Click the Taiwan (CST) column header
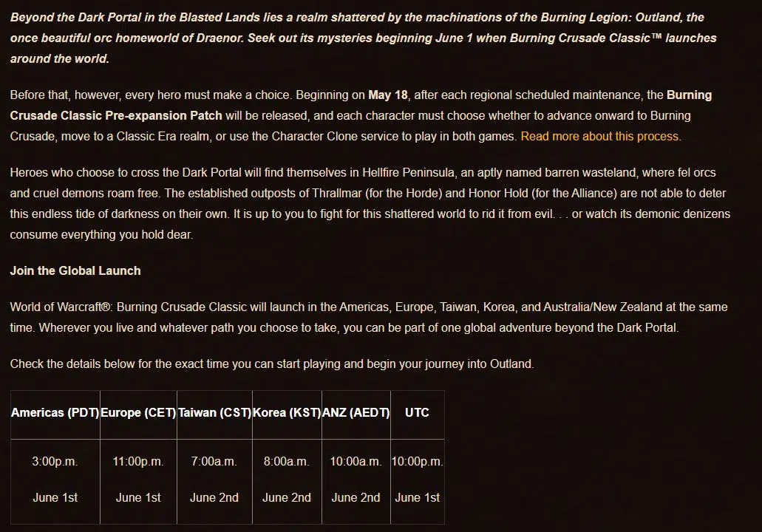762x532 pixels. point(214,412)
